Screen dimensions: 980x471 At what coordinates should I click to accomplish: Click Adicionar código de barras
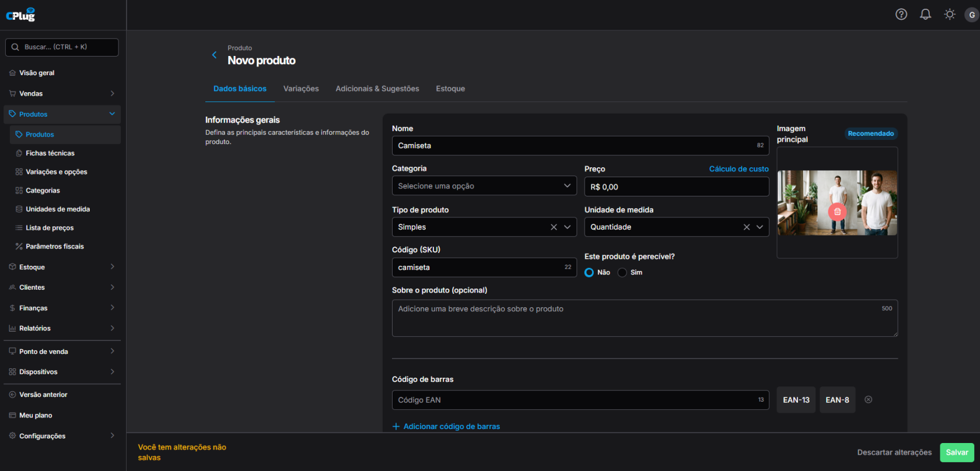[446, 427]
